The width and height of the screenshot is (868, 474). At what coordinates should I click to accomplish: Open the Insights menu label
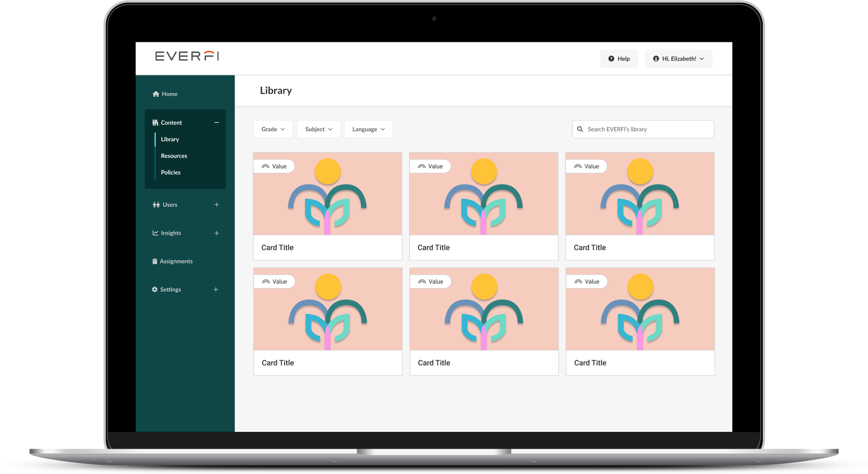(x=171, y=233)
